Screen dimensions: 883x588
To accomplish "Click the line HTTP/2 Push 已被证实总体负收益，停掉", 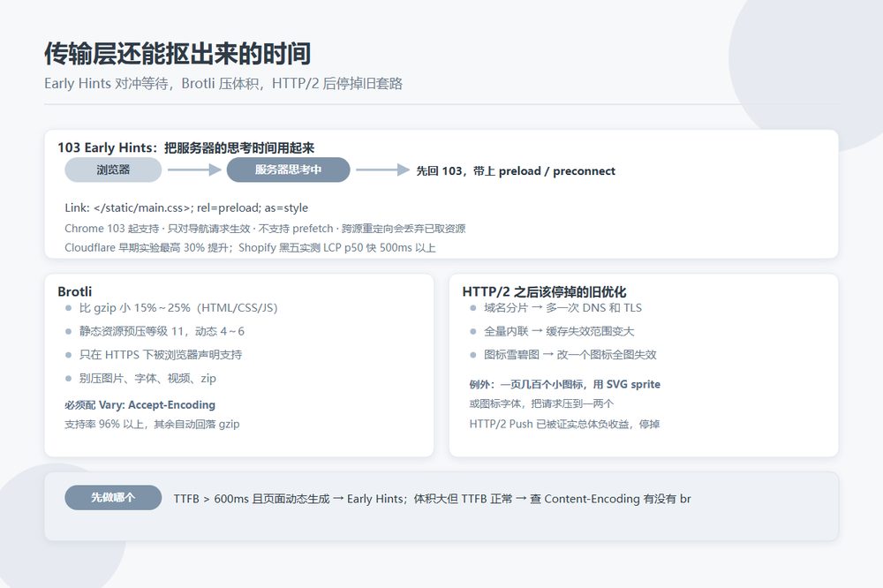I will [x=565, y=424].
